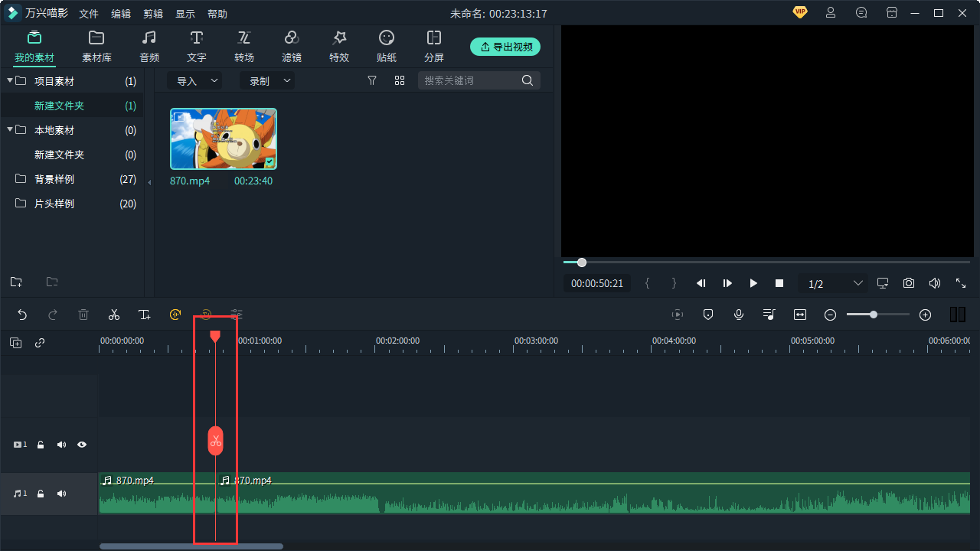Click the undo arrow in timeline toolbar
Viewport: 980px width, 551px height.
point(22,315)
